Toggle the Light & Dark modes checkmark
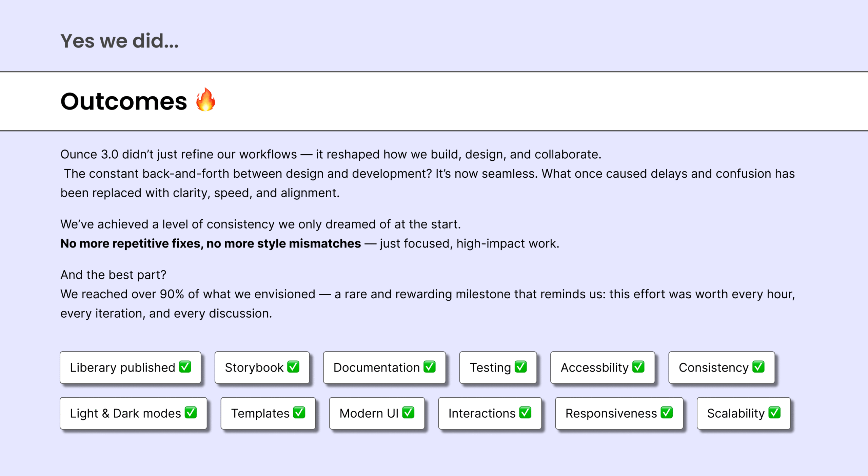Image resolution: width=868 pixels, height=476 pixels. [191, 413]
